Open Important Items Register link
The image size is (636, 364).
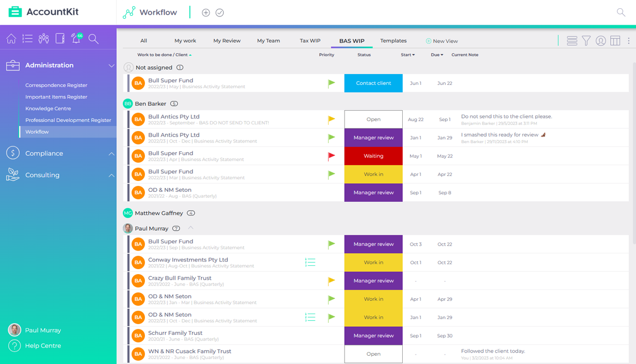pos(56,97)
